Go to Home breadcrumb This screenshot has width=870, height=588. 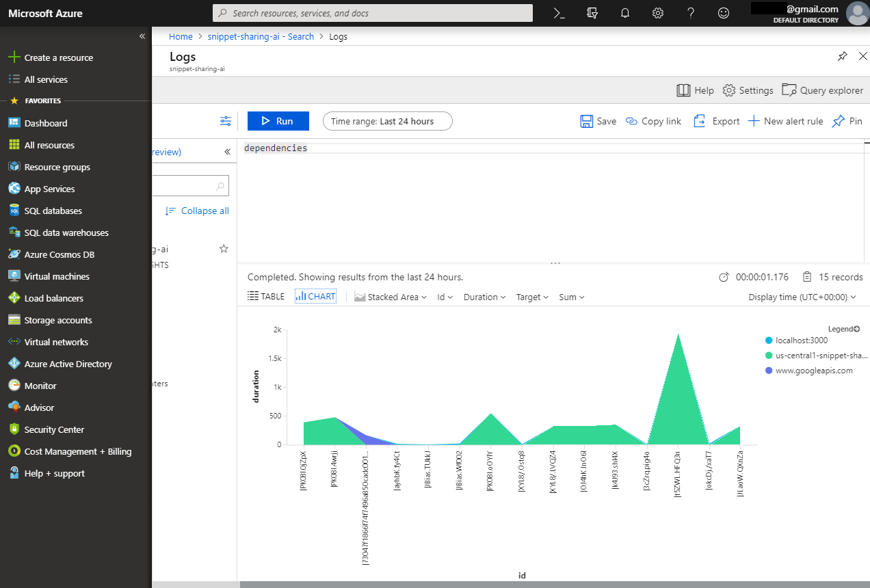181,36
